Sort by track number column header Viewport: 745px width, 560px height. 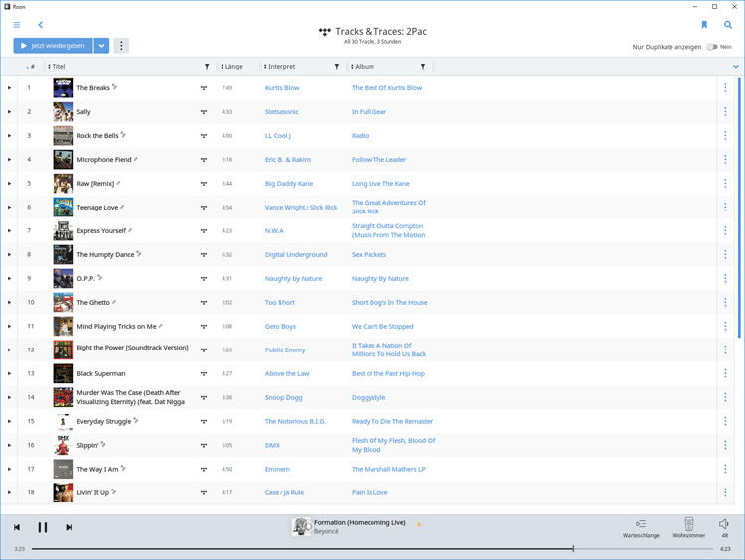pyautogui.click(x=31, y=66)
